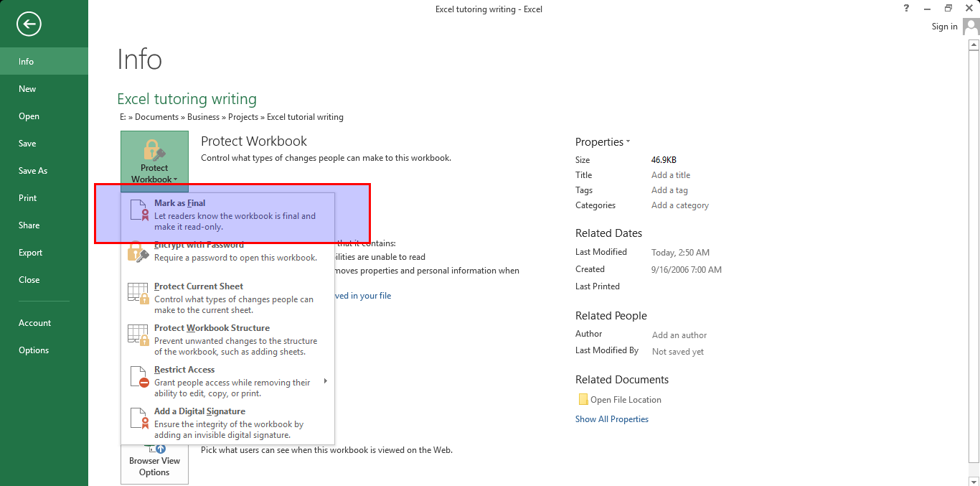The height and width of the screenshot is (486, 980).
Task: Click the Restrict Access document icon
Action: point(138,377)
